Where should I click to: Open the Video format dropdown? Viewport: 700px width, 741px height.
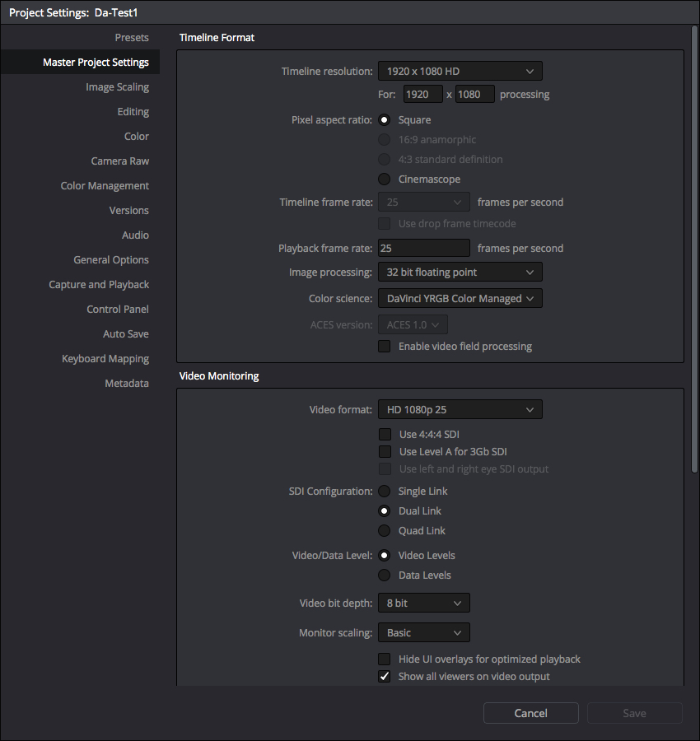[460, 409]
